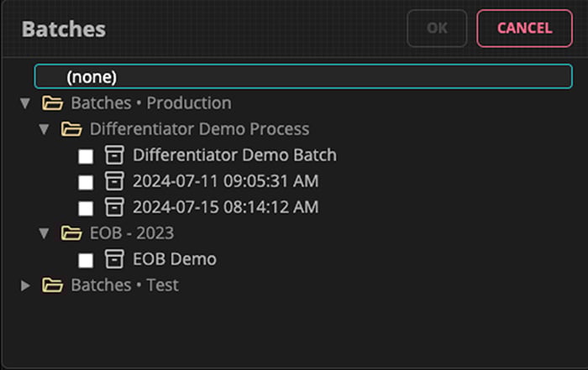Click the 2024-07-11 09:05:31 AM batch icon
Viewport: 588px width, 370px height.
point(113,181)
